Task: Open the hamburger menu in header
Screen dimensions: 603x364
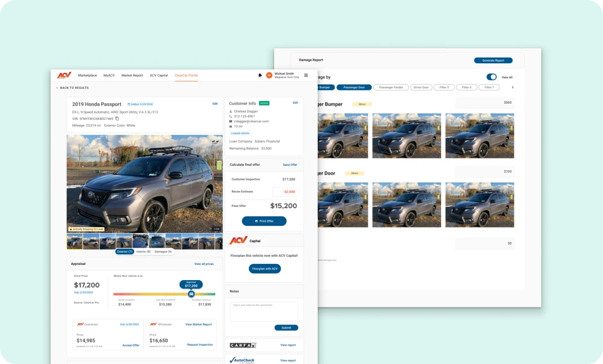Action: point(306,75)
